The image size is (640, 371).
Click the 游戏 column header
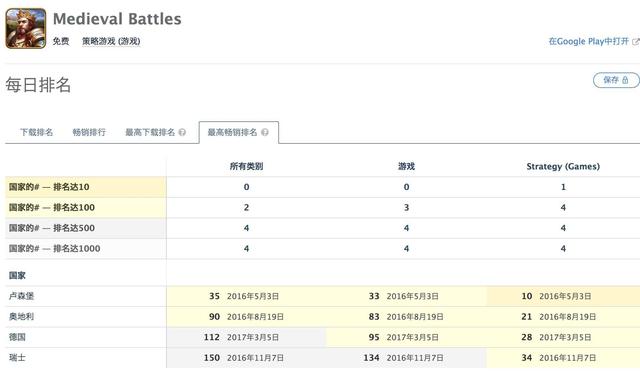(x=406, y=166)
